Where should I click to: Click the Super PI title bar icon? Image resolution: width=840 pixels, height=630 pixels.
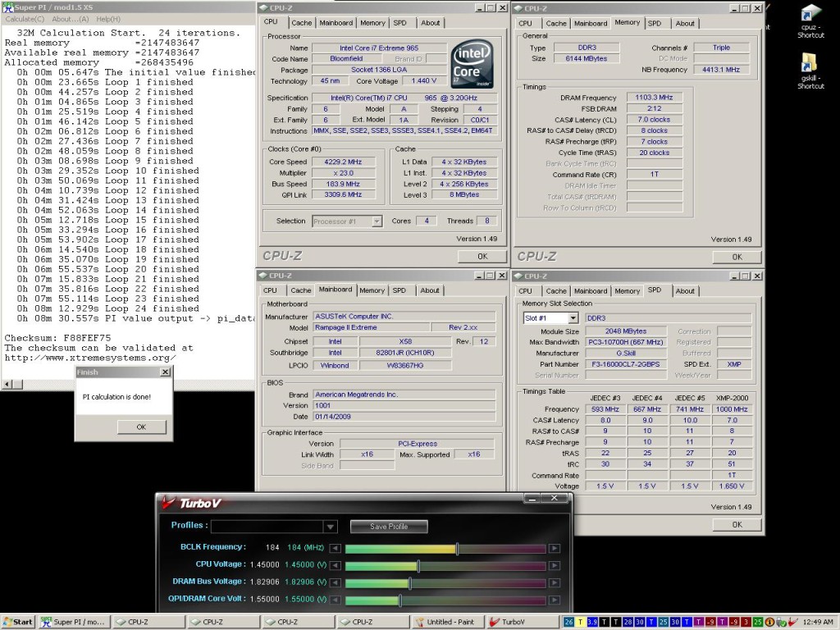(x=7, y=7)
